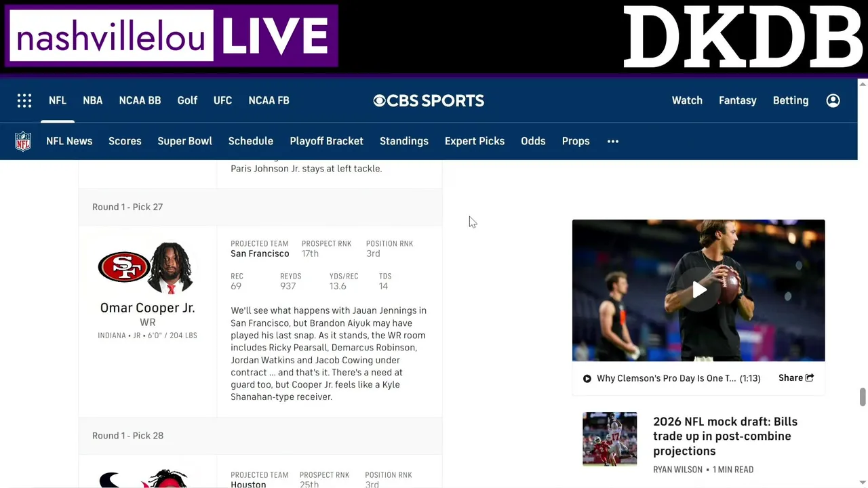Image resolution: width=868 pixels, height=488 pixels.
Task: Click the TDS value 14
Action: click(x=383, y=286)
